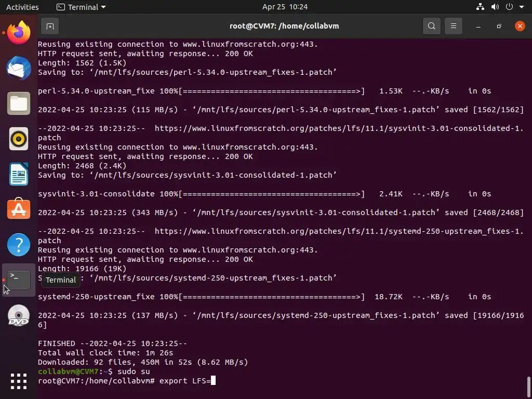Open Firefox from the dock
Screen dimensions: 532x399
tap(19, 33)
